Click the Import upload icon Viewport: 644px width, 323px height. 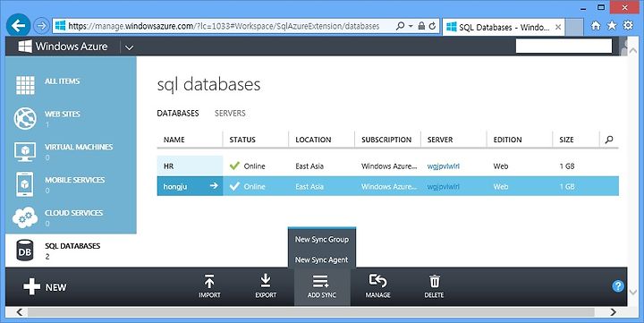pos(209,282)
